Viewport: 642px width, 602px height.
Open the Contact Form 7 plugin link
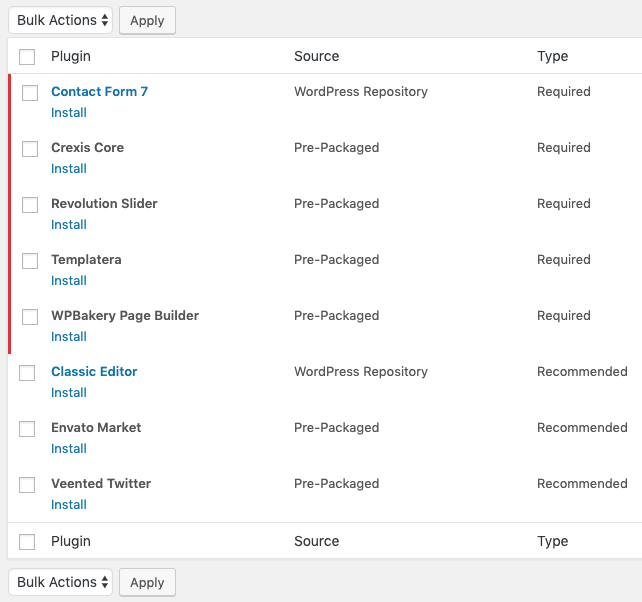tap(99, 91)
